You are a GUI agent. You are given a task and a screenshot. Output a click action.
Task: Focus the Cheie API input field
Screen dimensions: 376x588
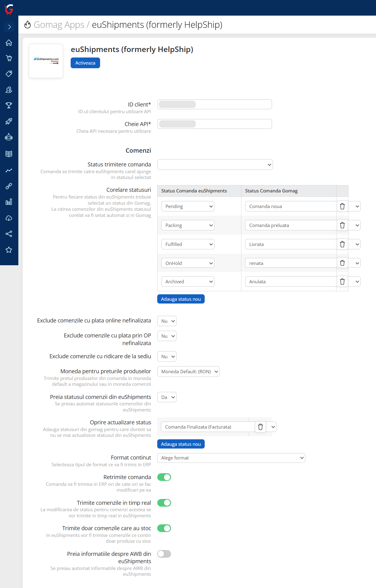coord(214,124)
